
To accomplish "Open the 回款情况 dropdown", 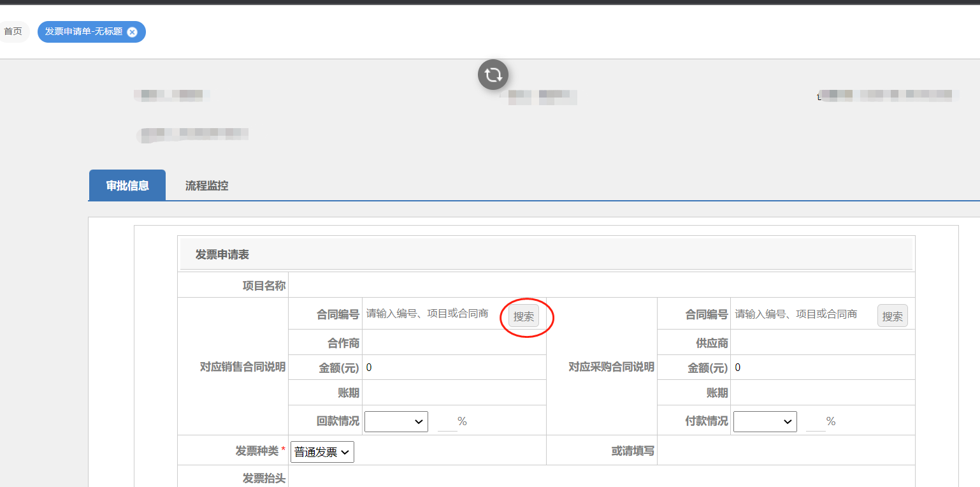I will [x=396, y=421].
